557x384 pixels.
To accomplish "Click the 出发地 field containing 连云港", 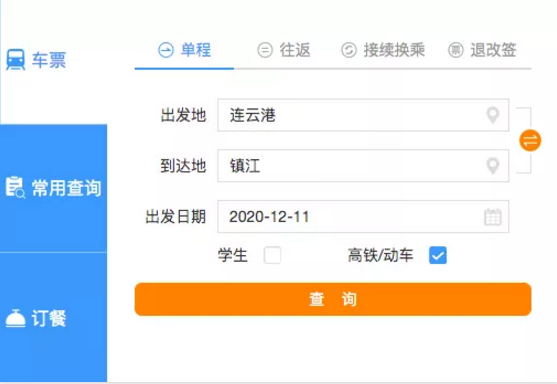I will (363, 115).
